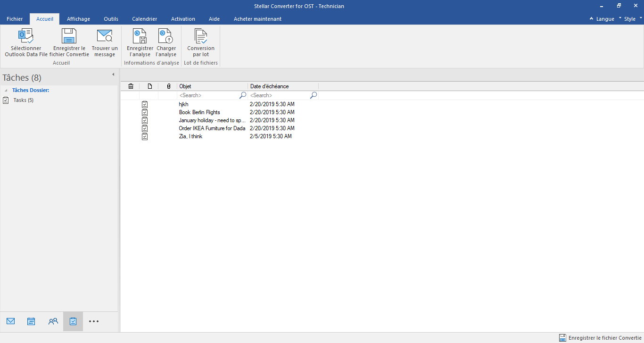Select Tâches Dossier root node
This screenshot has width=644, height=343.
[x=31, y=90]
